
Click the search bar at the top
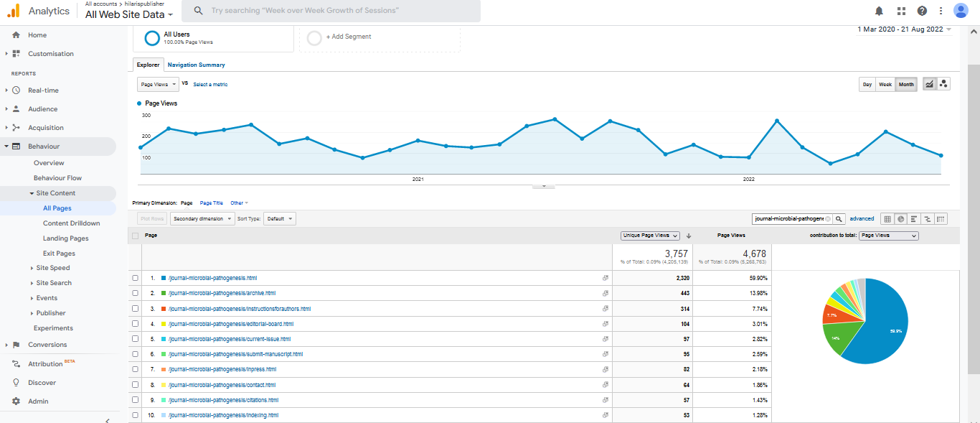(x=331, y=11)
